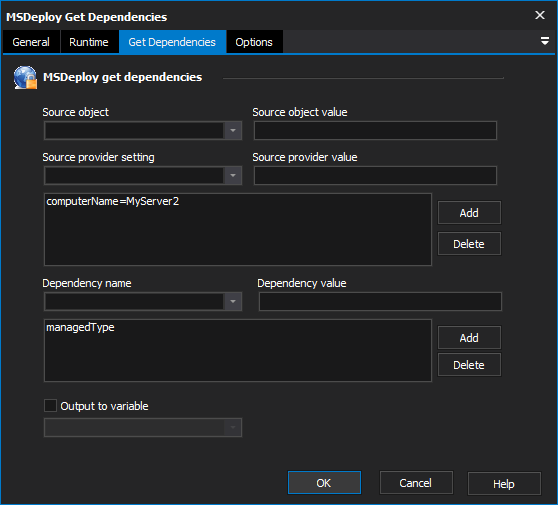The width and height of the screenshot is (558, 505).
Task: Open the Options tab
Action: click(x=254, y=42)
